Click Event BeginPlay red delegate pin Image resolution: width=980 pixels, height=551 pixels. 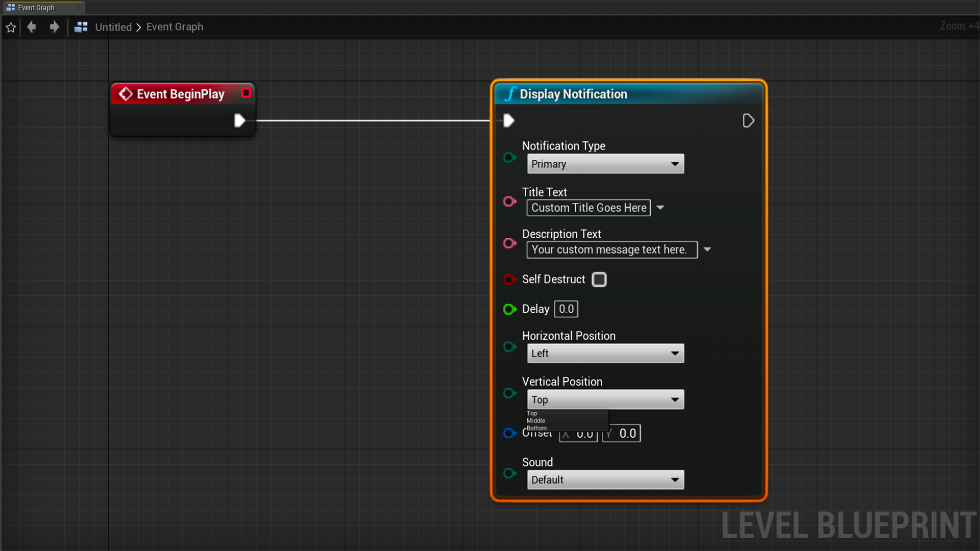(246, 93)
